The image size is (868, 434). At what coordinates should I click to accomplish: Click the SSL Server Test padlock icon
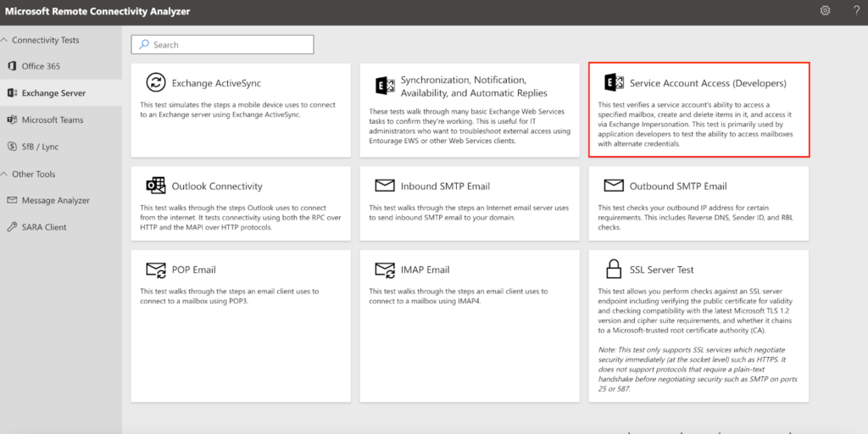pos(614,269)
